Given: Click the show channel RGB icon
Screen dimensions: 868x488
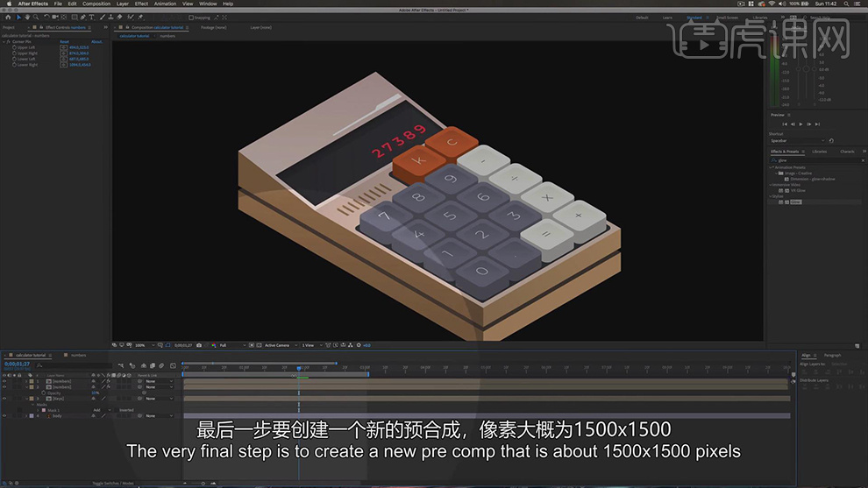Looking at the screenshot, I should (x=214, y=345).
